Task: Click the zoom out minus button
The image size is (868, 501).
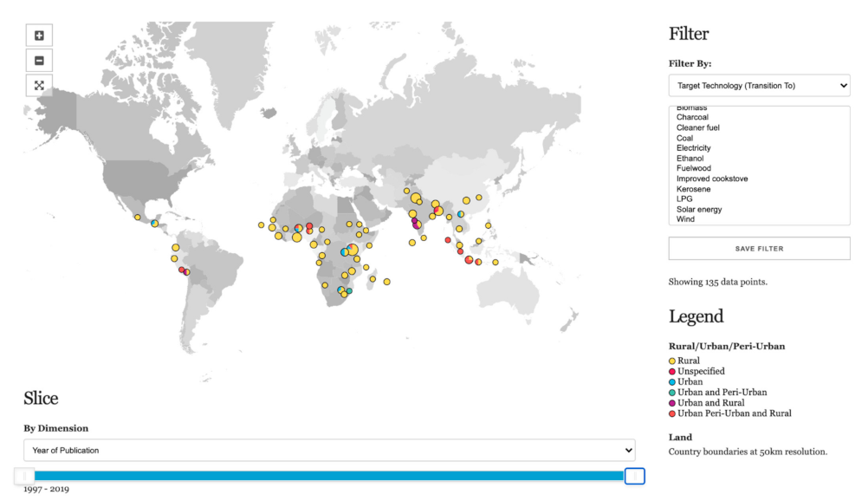Action: [39, 61]
